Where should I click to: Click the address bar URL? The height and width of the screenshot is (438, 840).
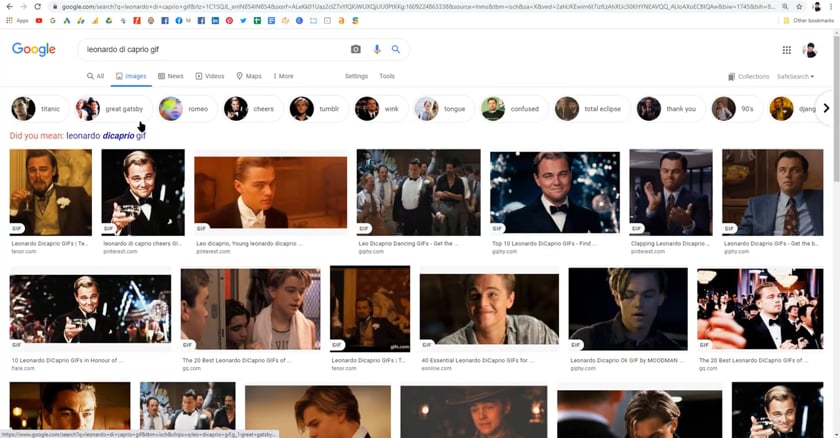tap(418, 6)
